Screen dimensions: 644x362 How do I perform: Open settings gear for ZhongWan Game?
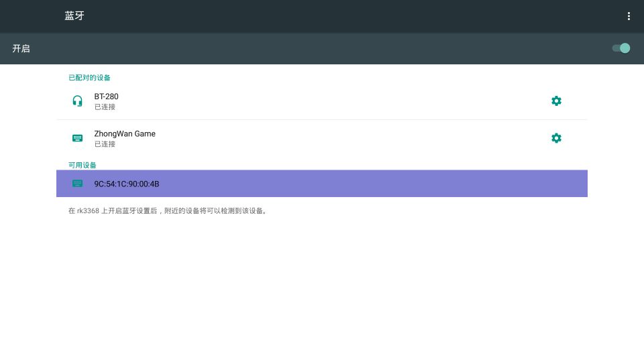pos(556,138)
